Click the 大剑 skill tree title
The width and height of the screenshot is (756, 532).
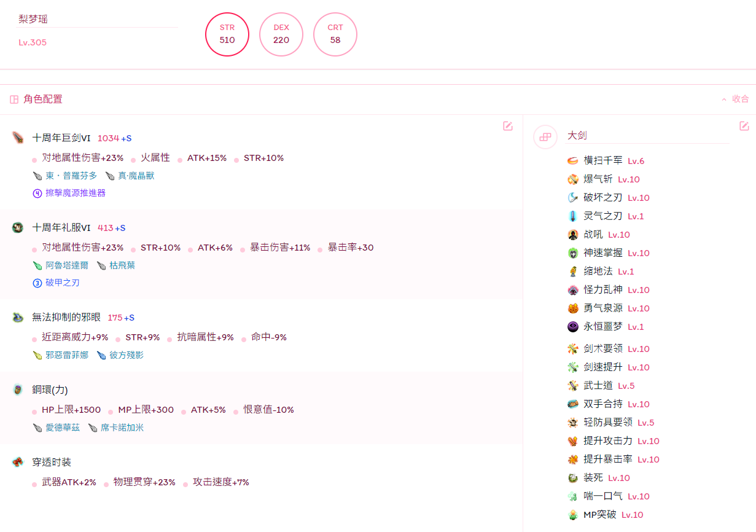(x=577, y=135)
